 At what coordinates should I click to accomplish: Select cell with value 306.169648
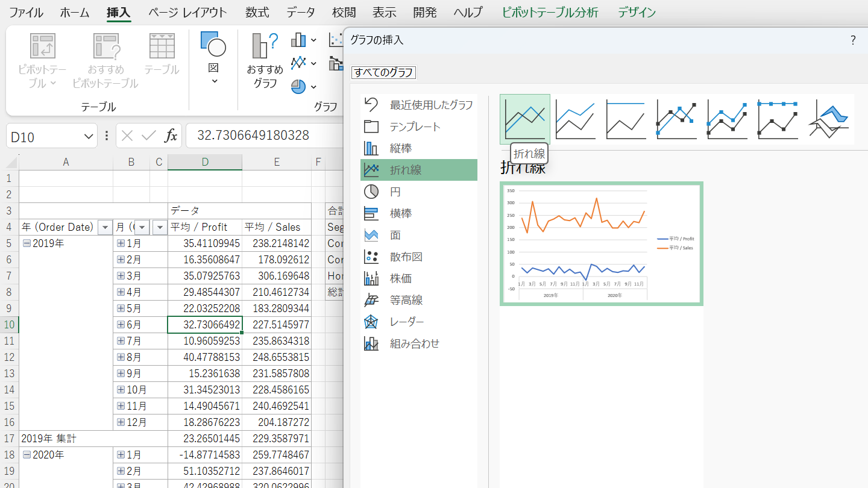coord(277,276)
